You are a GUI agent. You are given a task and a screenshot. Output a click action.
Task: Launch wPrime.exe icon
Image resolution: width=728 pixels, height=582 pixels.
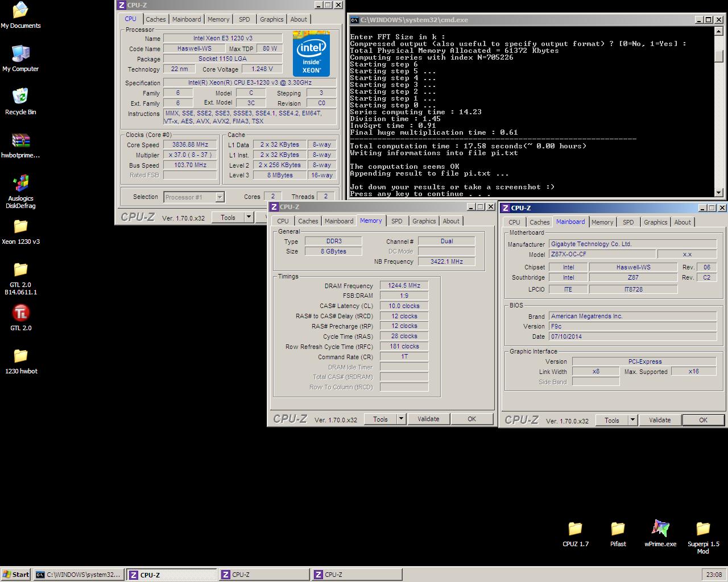pyautogui.click(x=660, y=529)
